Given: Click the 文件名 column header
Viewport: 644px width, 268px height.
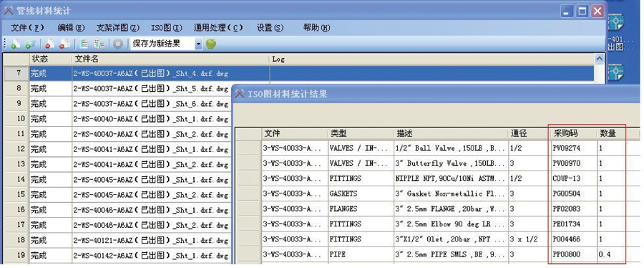Looking at the screenshot, I should (170, 59).
